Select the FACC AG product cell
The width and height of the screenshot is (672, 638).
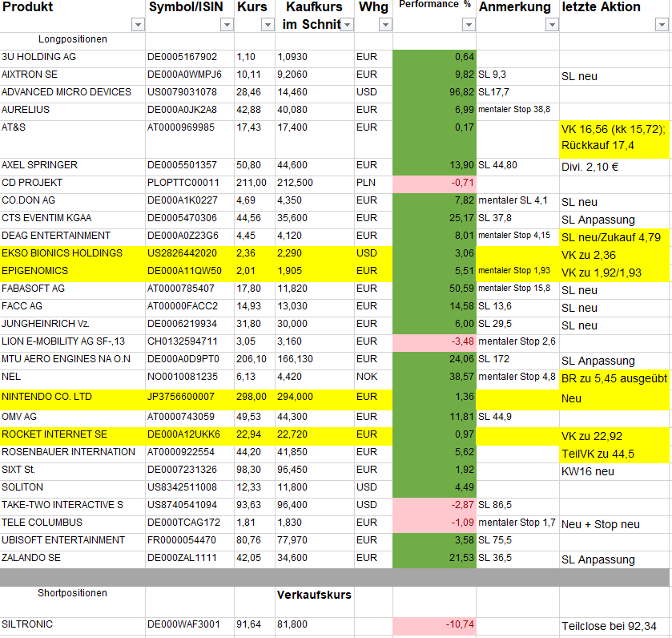[72, 308]
